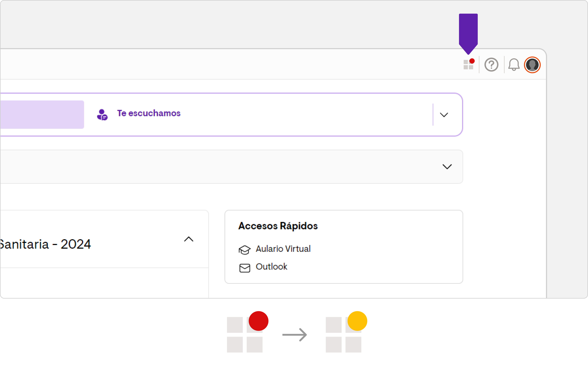Select the highlighted purple tab

[42, 115]
